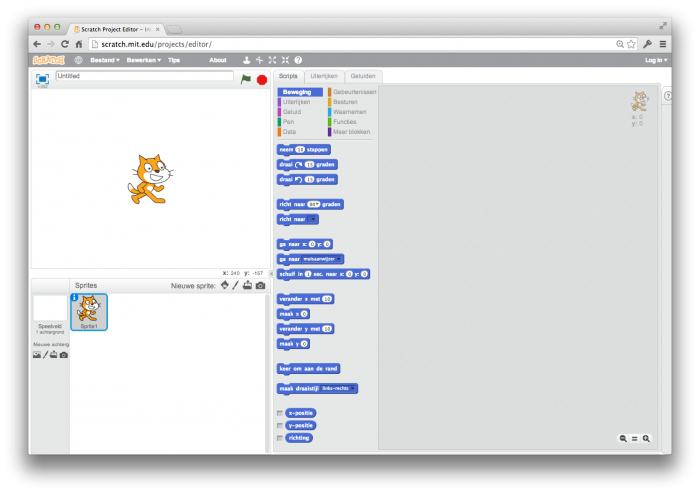
Task: Select the Meer blokken category
Action: [351, 132]
